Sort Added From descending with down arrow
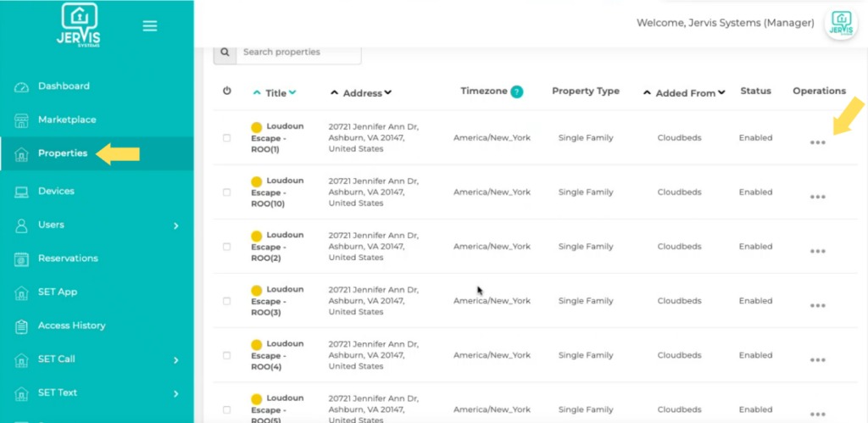This screenshot has width=868, height=423. tap(722, 92)
